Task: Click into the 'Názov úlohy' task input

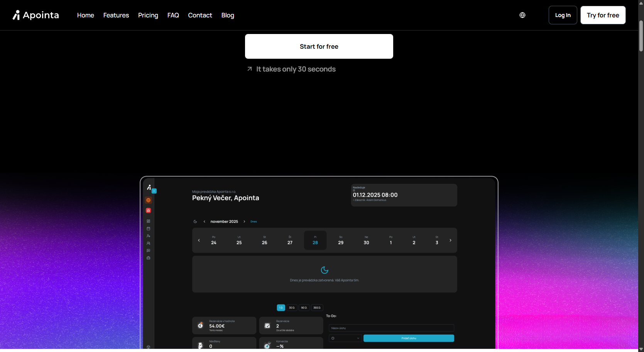Action: coord(391,328)
